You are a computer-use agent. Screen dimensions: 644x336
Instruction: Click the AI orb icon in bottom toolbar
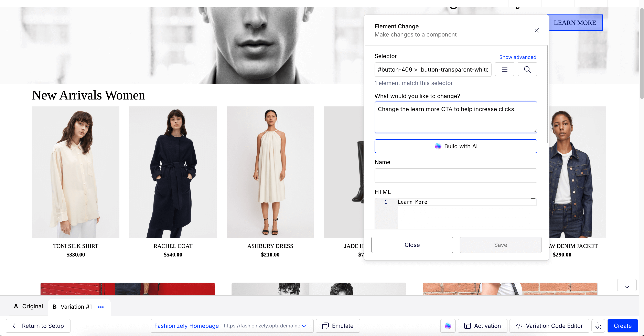click(x=448, y=325)
